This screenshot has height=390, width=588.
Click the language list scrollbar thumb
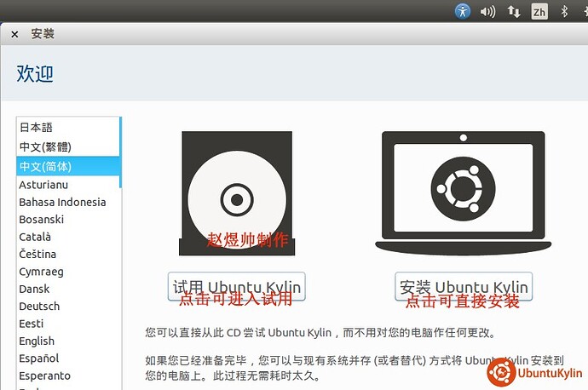coord(120,152)
